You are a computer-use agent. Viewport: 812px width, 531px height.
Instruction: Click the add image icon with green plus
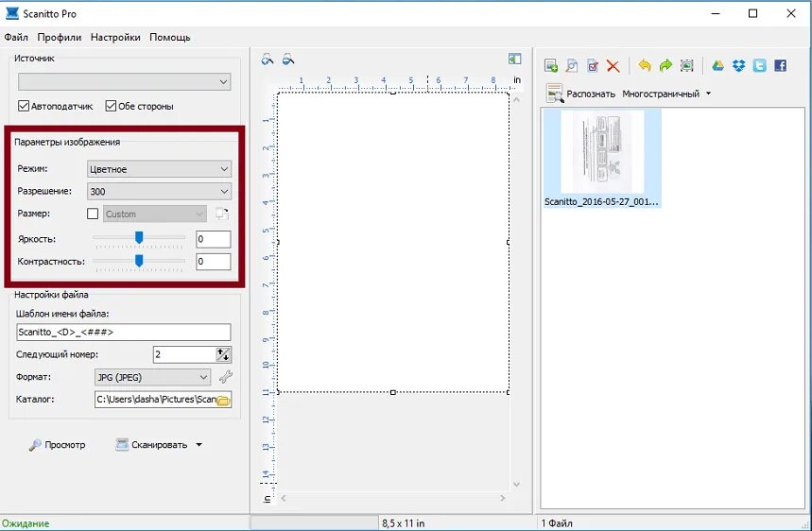pyautogui.click(x=551, y=66)
